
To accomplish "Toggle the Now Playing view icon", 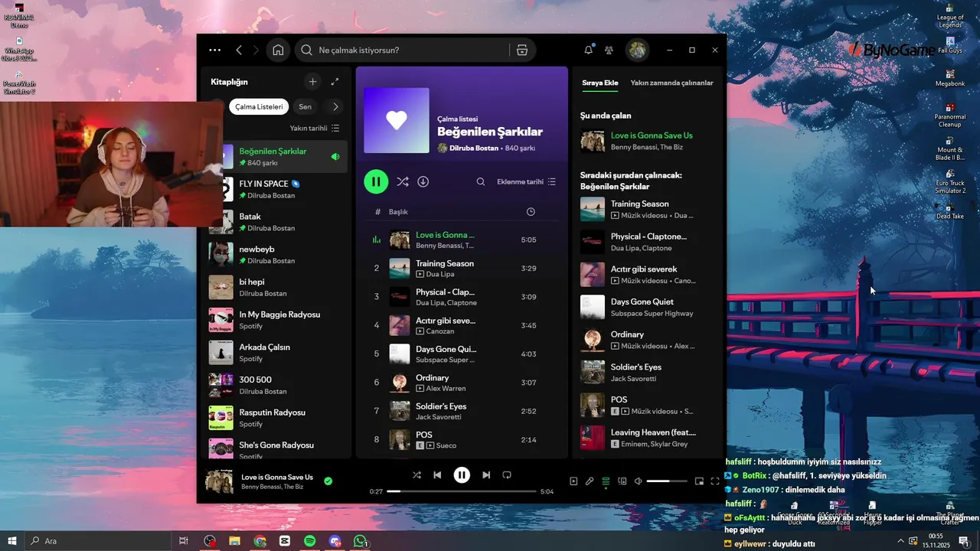I will click(x=573, y=481).
